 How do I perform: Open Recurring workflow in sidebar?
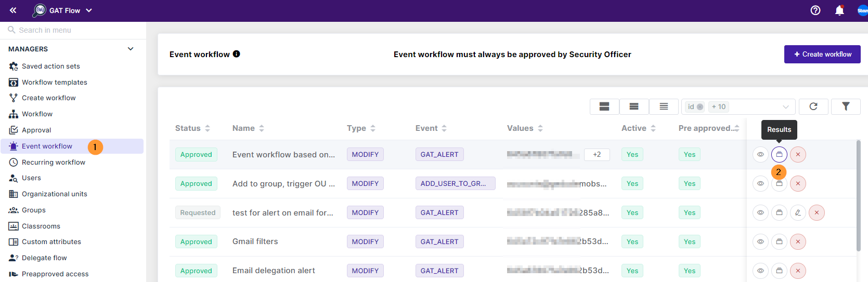[x=54, y=162]
